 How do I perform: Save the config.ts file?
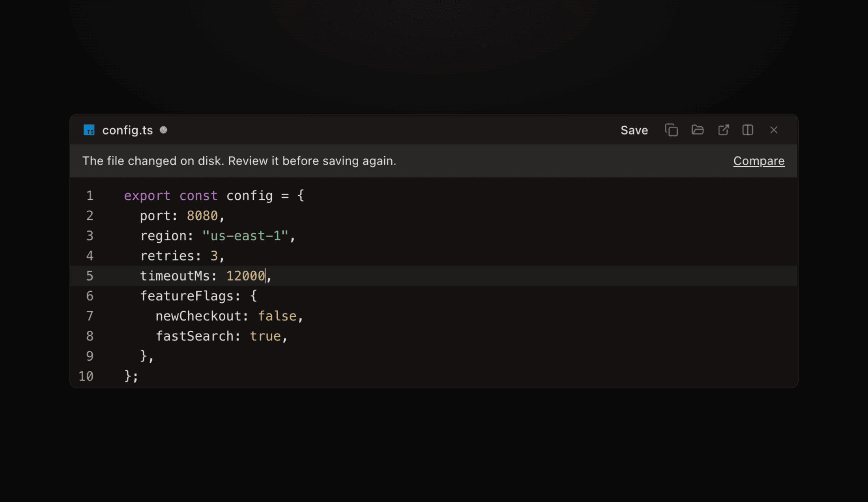tap(634, 130)
